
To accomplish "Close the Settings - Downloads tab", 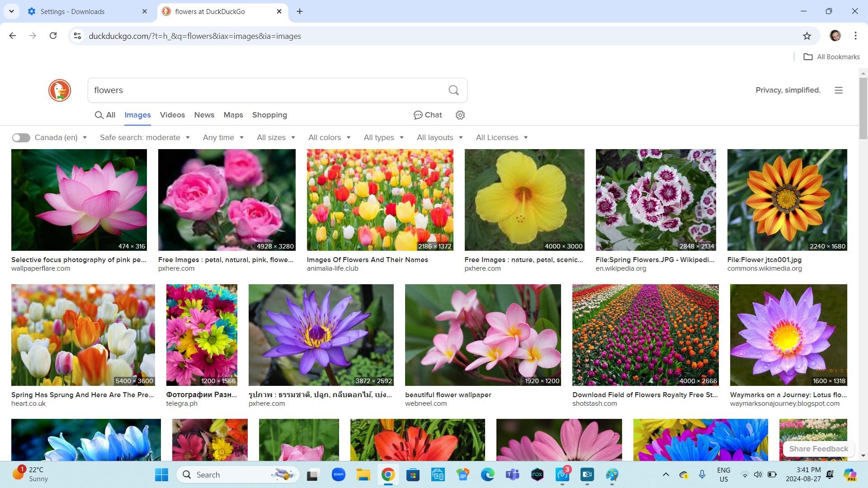I will 145,11.
